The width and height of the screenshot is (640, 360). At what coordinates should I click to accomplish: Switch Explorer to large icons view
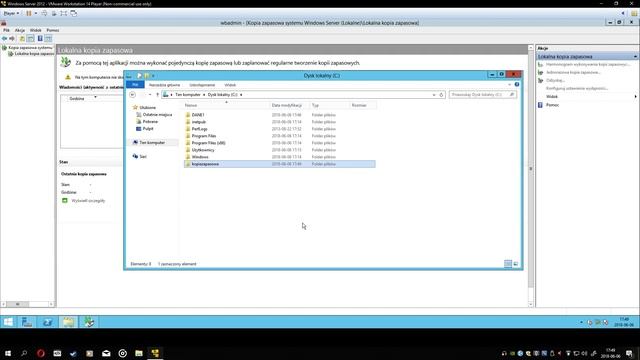pyautogui.click(x=516, y=264)
